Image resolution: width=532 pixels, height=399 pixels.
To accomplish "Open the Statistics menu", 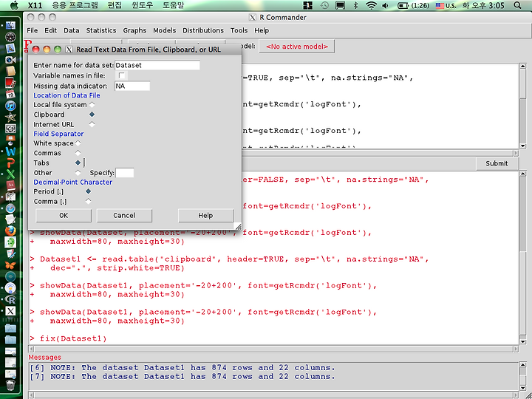I will 101,30.
